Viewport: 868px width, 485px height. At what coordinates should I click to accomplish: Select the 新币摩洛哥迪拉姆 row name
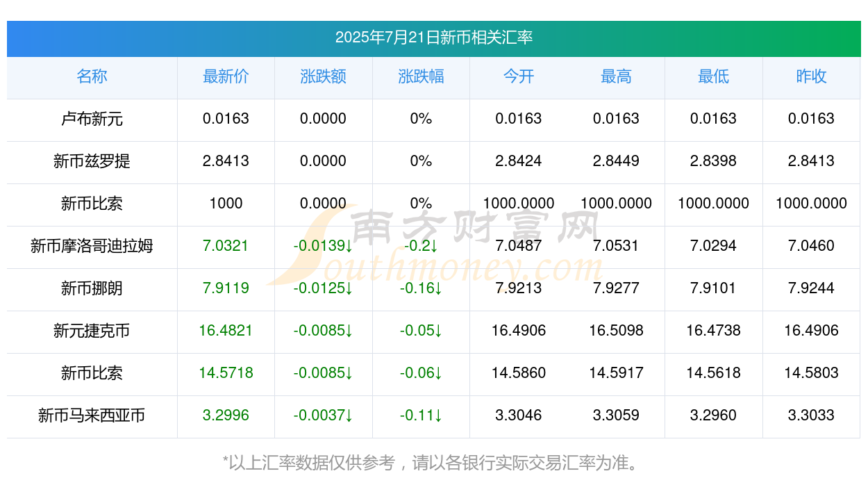click(92, 246)
